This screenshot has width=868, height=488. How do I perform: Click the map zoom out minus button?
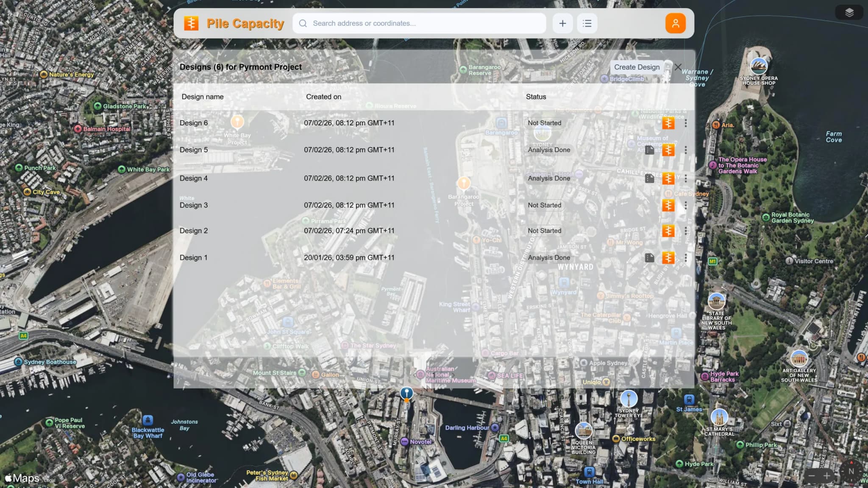click(812, 475)
